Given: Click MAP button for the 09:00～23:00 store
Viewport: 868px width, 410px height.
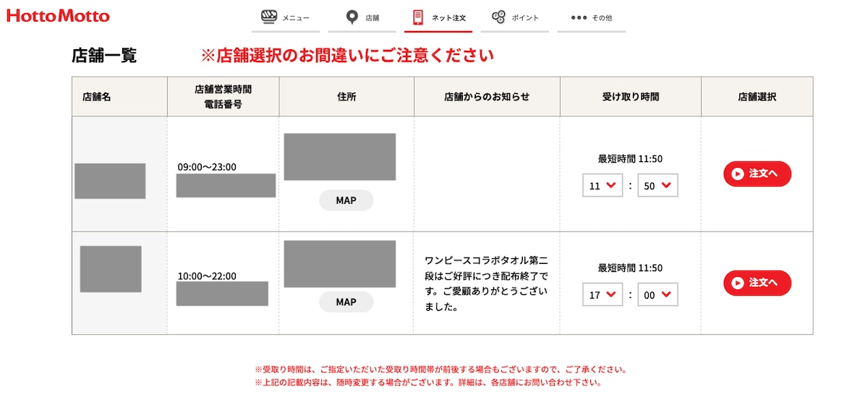Looking at the screenshot, I should [346, 200].
